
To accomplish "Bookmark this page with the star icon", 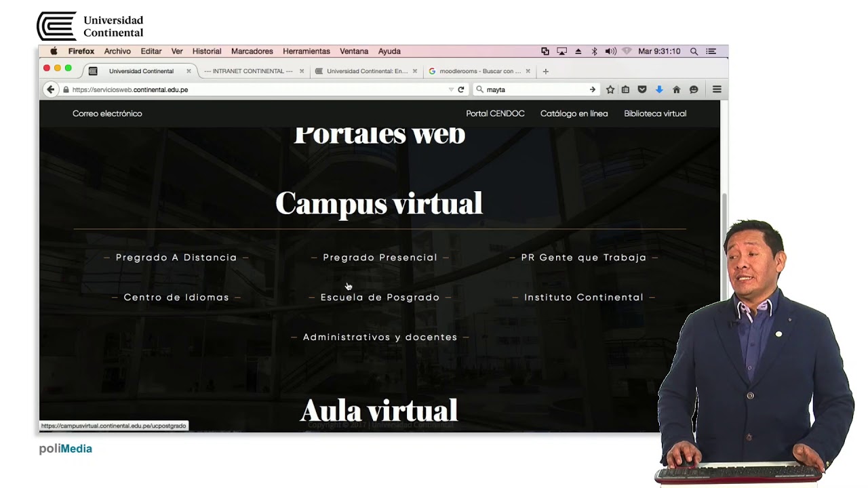I will pos(610,89).
